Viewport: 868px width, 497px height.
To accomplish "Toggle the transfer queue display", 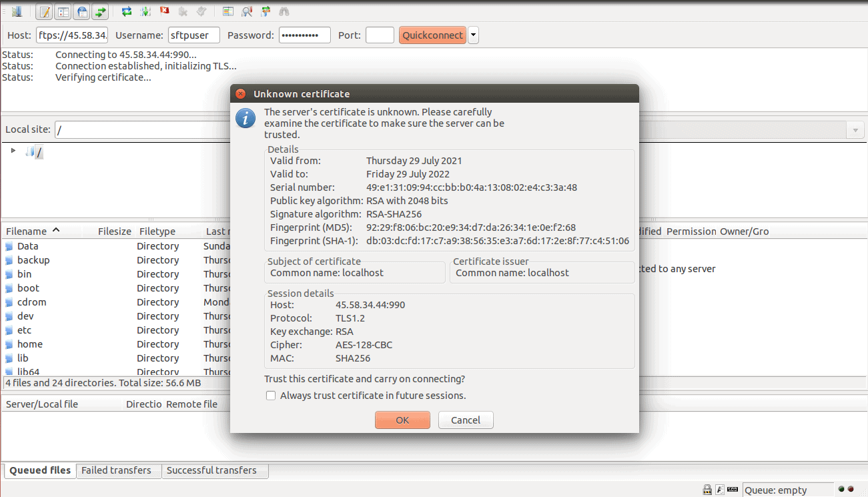I will [101, 11].
